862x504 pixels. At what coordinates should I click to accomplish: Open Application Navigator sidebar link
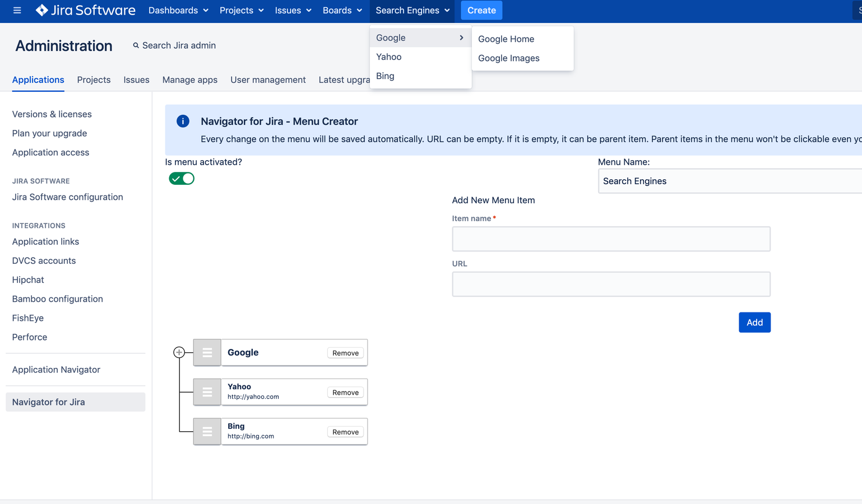(56, 369)
